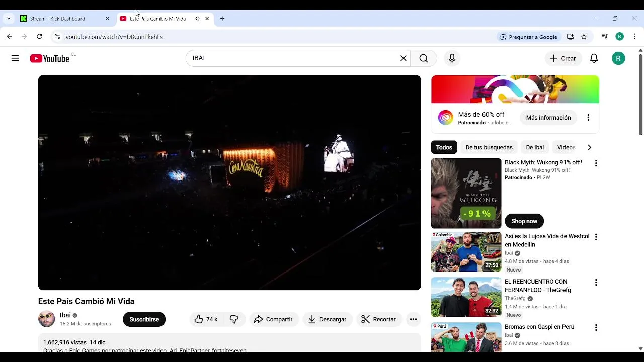Screen dimensions: 644x362
Task: Open the browser profile R icon
Action: click(620, 37)
